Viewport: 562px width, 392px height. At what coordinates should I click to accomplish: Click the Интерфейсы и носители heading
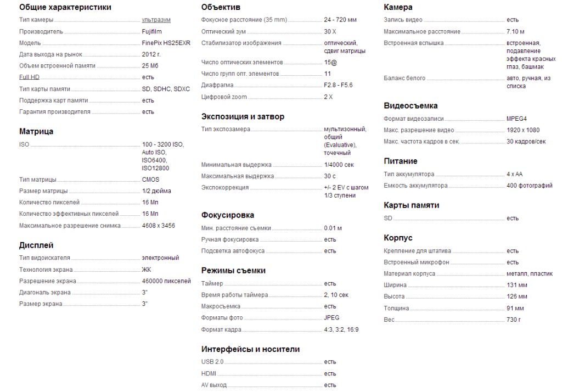pos(250,349)
